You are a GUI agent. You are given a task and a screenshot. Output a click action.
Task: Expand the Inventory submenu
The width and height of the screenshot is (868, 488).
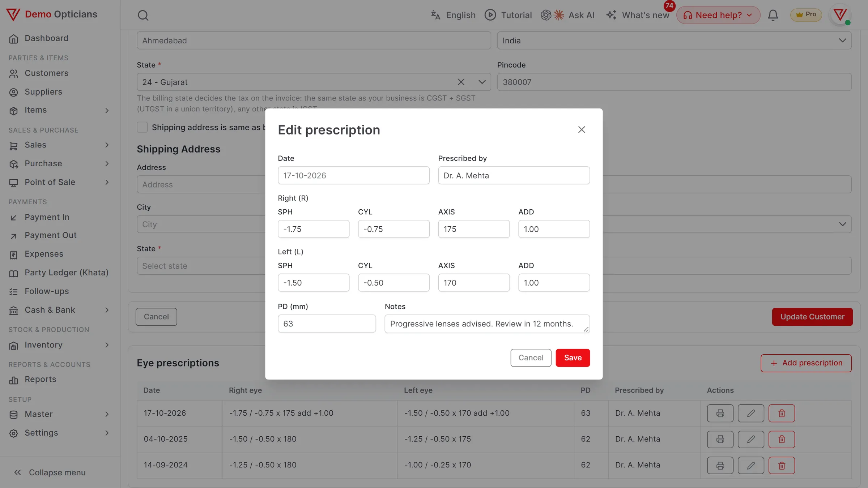coord(107,345)
